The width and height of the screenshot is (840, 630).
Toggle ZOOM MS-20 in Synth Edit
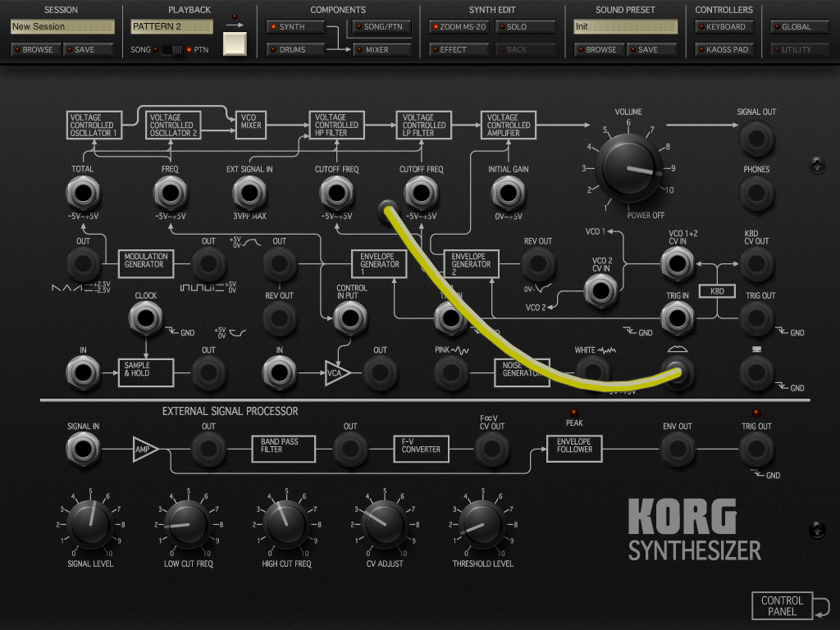[x=459, y=27]
